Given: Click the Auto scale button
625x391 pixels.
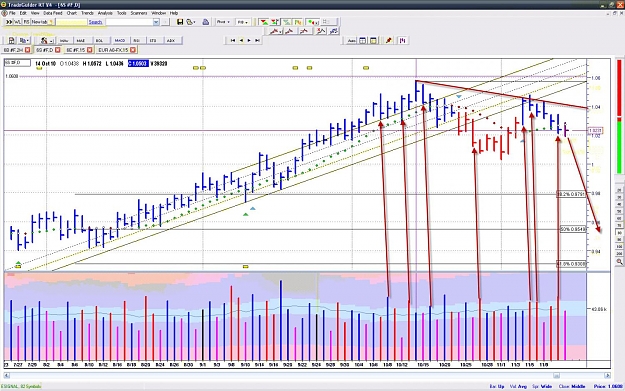Looking at the screenshot, I should pos(352,40).
